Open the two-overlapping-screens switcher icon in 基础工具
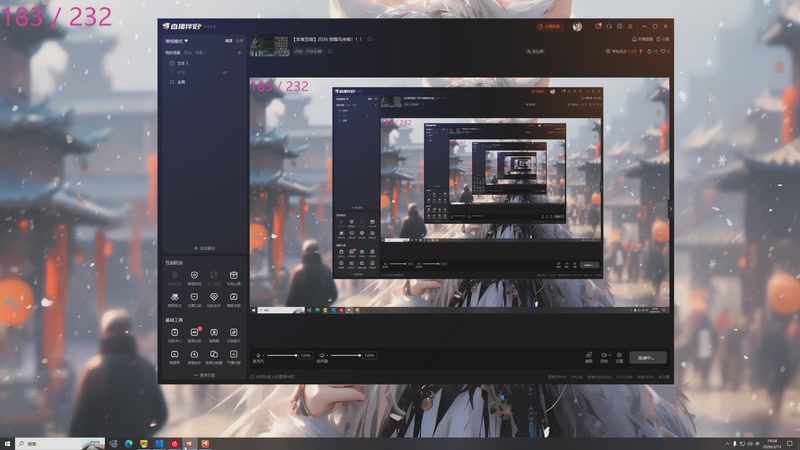The height and width of the screenshot is (450, 800). [214, 354]
